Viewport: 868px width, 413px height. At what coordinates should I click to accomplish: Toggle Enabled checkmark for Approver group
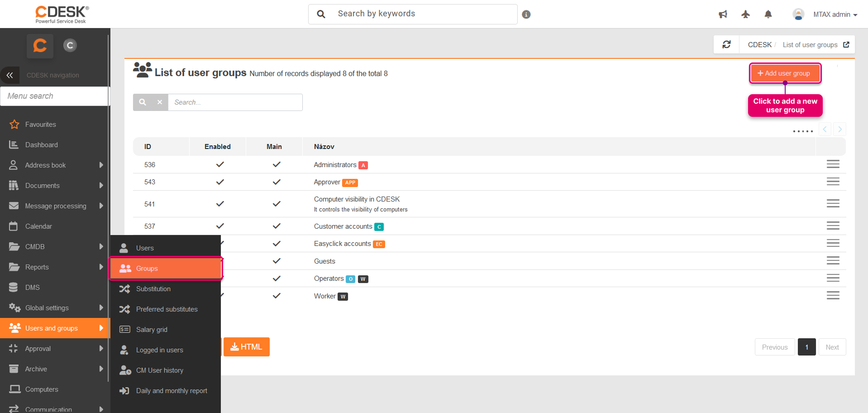(x=220, y=182)
